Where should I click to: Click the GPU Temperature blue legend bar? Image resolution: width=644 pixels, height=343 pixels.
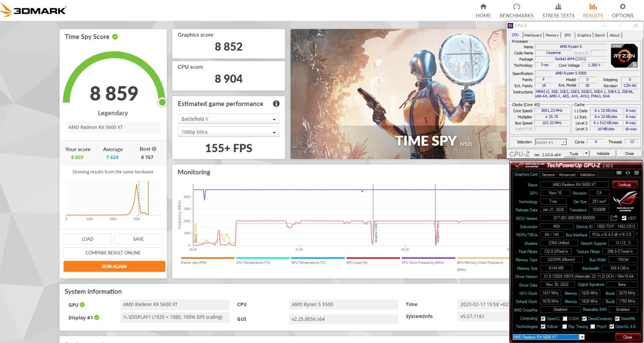tap(318, 258)
